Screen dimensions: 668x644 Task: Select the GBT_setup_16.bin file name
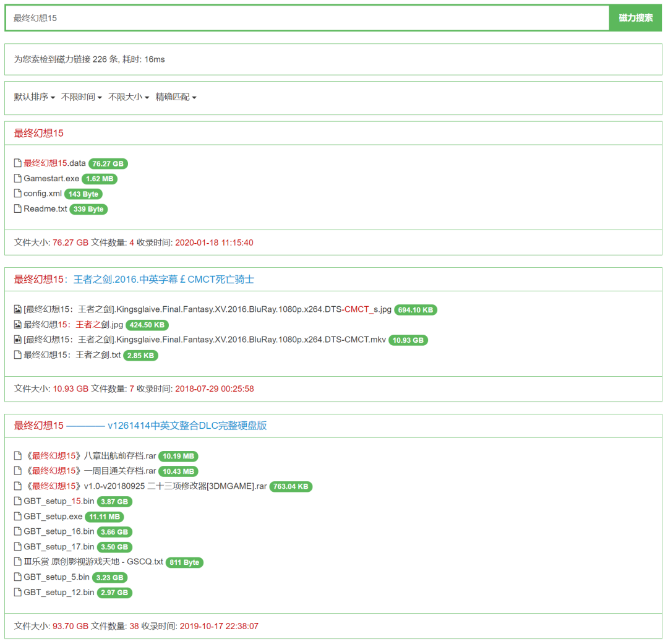[x=59, y=531]
